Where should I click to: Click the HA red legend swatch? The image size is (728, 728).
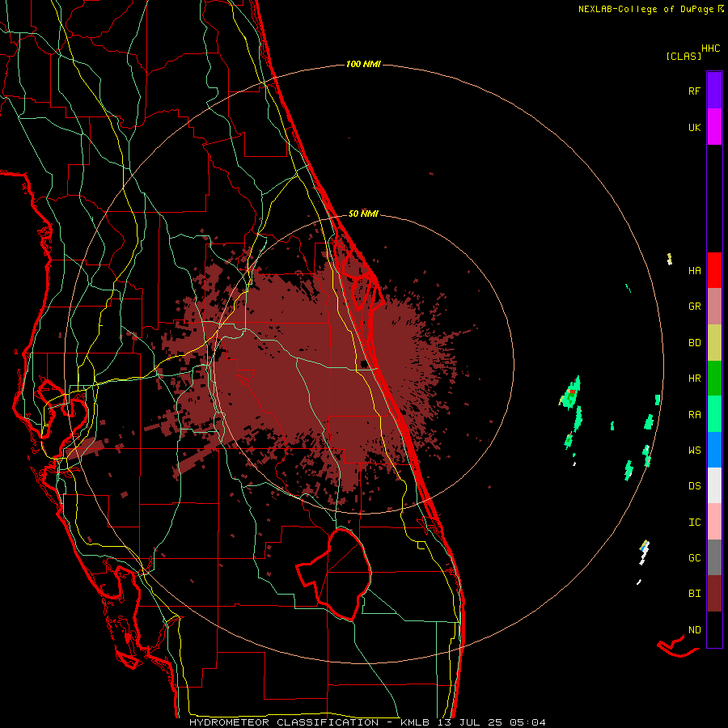(x=714, y=270)
